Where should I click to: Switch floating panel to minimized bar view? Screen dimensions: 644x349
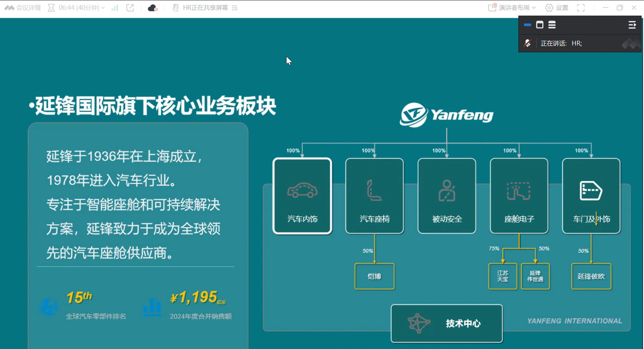point(527,25)
